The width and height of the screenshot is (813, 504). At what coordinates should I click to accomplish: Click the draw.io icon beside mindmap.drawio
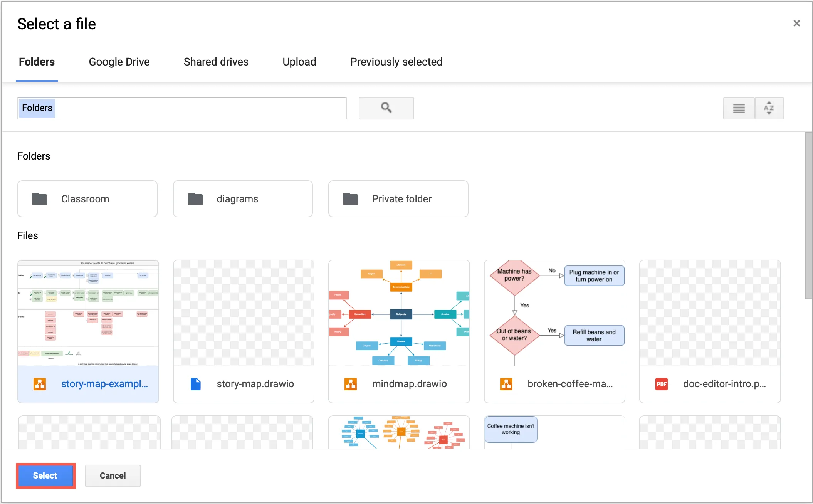pyautogui.click(x=351, y=384)
